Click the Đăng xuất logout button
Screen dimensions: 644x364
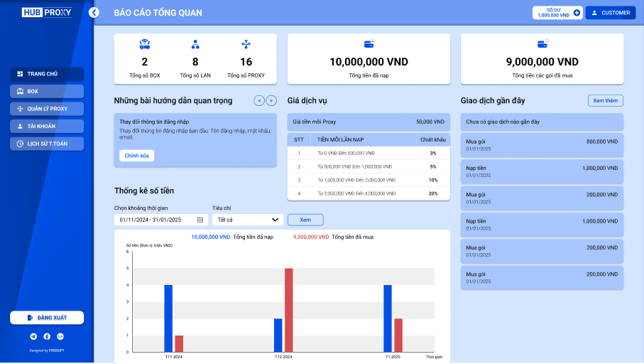pyautogui.click(x=47, y=318)
